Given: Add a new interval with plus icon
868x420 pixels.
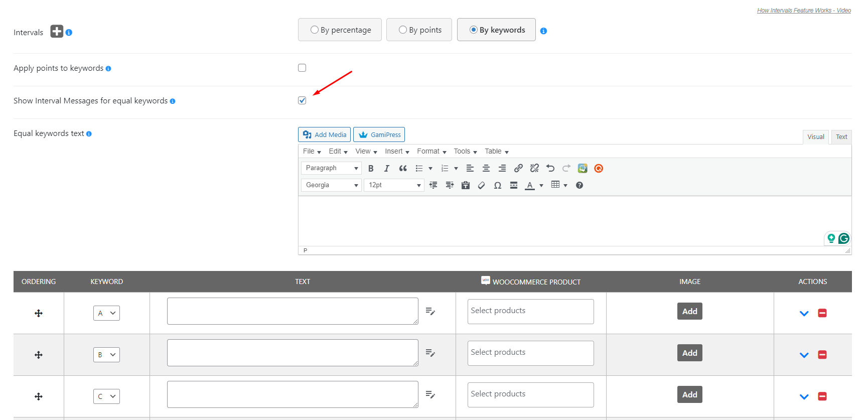Looking at the screenshot, I should pyautogui.click(x=57, y=31).
